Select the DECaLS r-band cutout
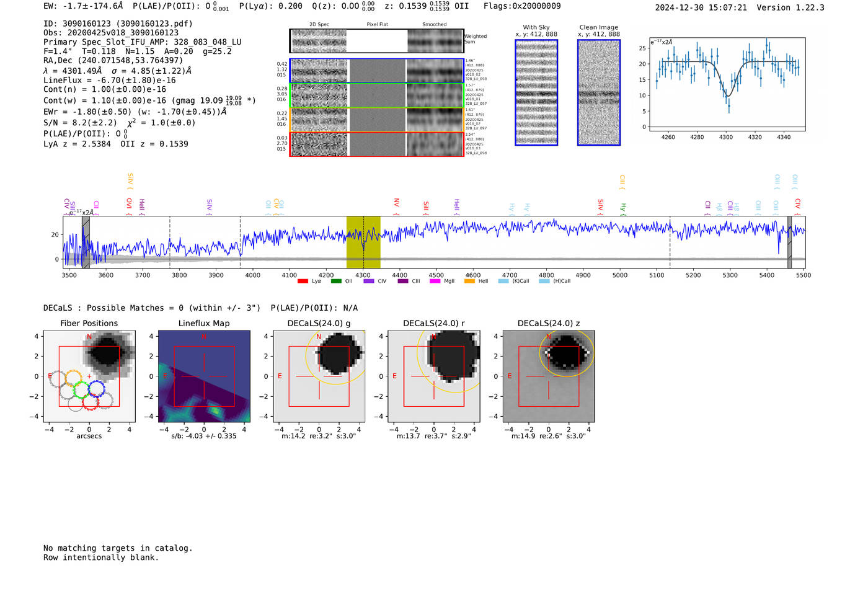The image size is (868, 591). click(x=433, y=376)
